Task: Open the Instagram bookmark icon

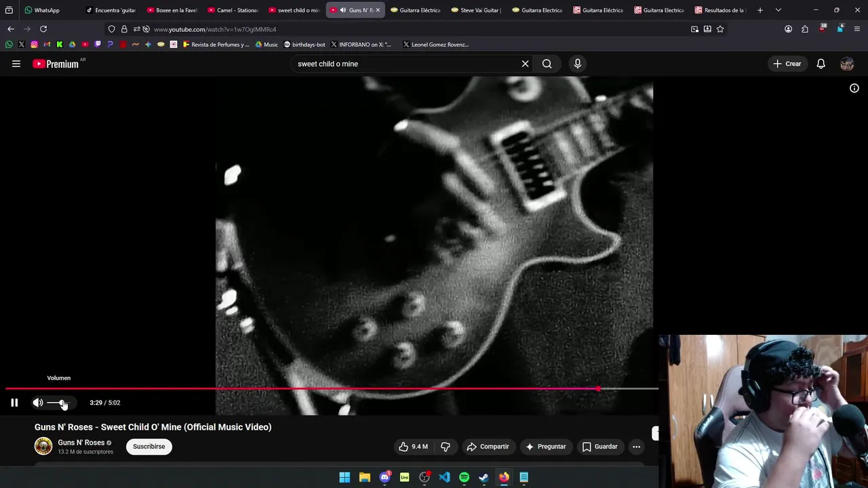Action: 34,45
